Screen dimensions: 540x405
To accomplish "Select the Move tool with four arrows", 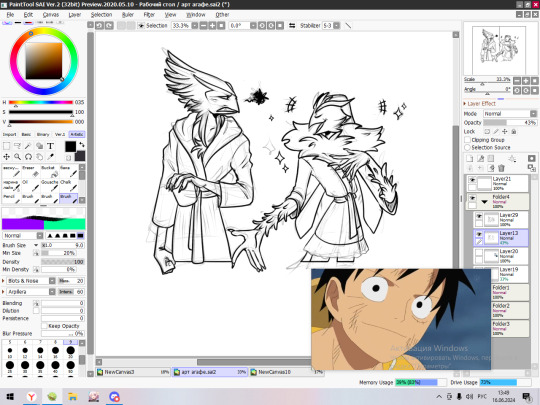I will [x=7, y=157].
